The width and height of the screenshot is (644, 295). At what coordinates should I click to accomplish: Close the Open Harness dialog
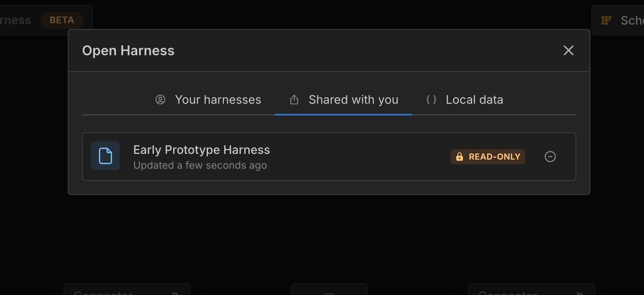(568, 51)
